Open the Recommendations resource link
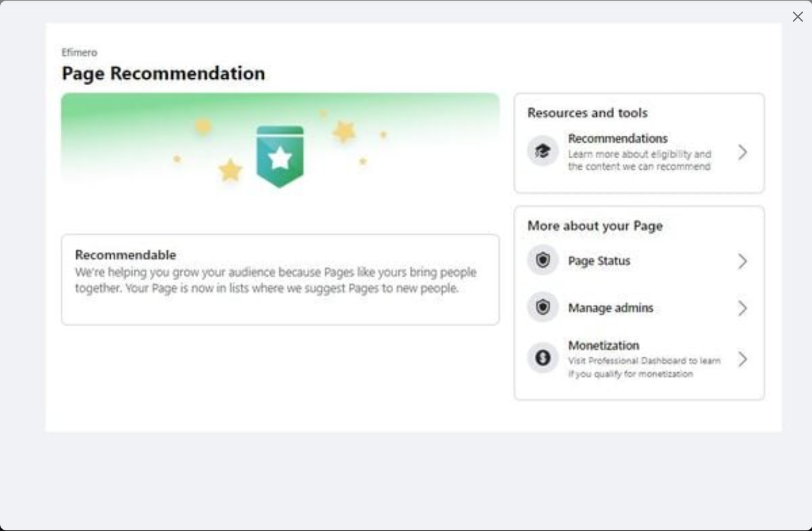Viewport: 812px width, 531px height. (617, 138)
